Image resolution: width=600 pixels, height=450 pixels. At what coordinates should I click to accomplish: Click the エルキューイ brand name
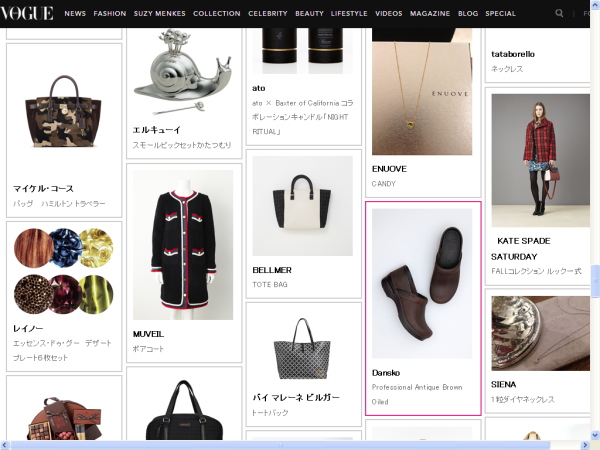(157, 130)
